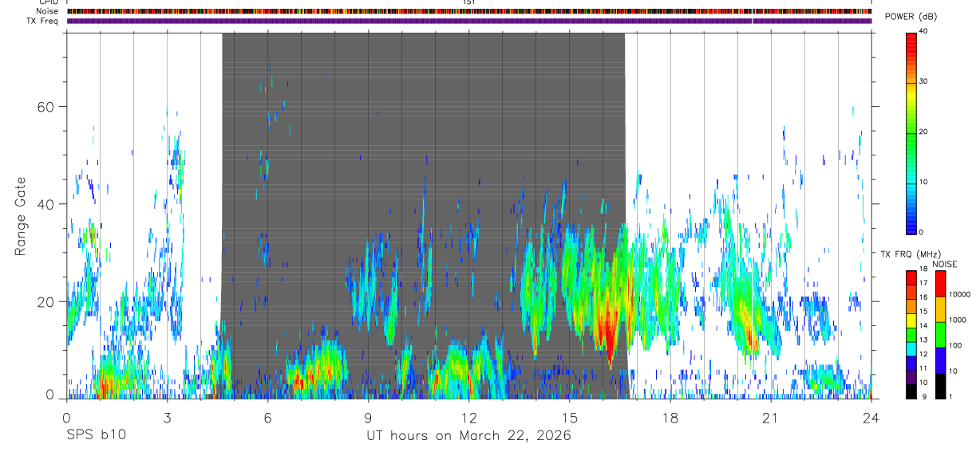Click the 13 label on TX FRQ legend

pyautogui.click(x=923, y=340)
